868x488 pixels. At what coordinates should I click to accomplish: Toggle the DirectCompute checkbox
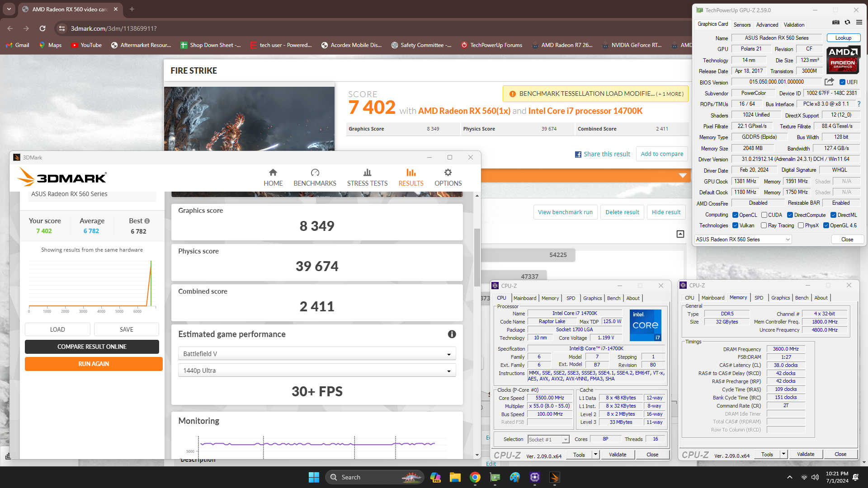click(790, 215)
